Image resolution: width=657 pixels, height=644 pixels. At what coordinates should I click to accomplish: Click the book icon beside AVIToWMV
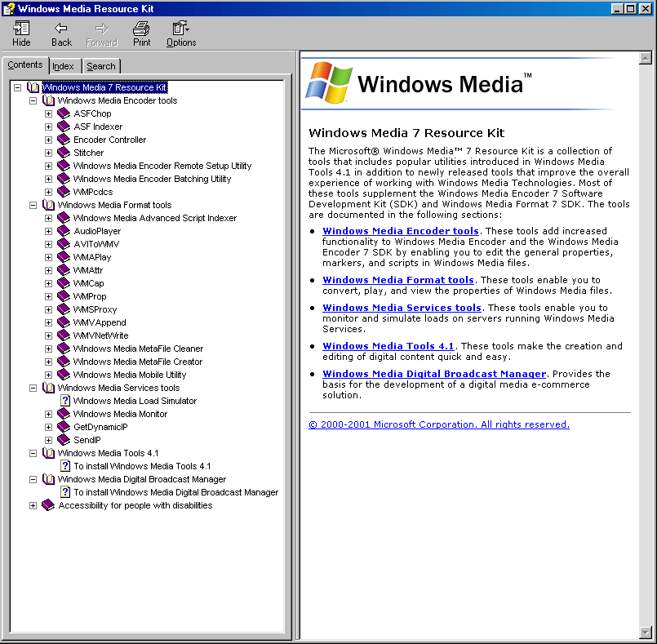[x=64, y=244]
